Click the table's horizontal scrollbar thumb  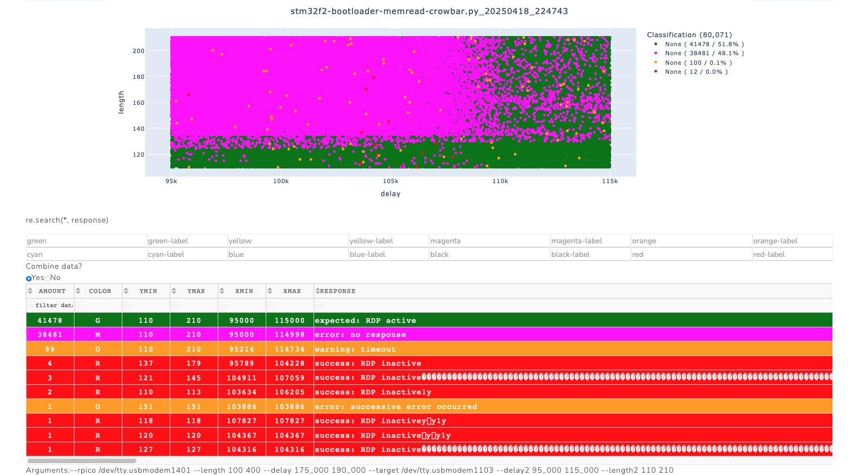point(81,461)
